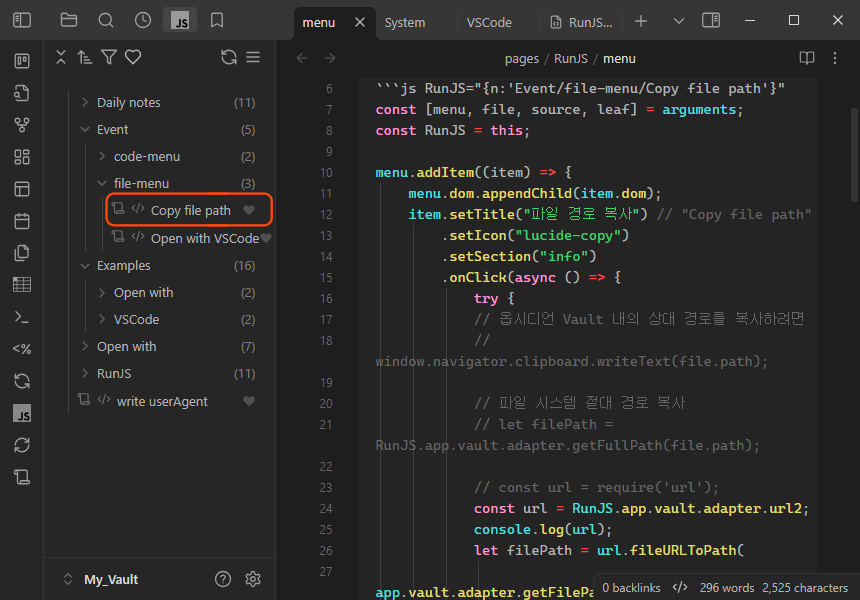Open the layout ribbon icon
860x600 pixels.
coord(22,189)
